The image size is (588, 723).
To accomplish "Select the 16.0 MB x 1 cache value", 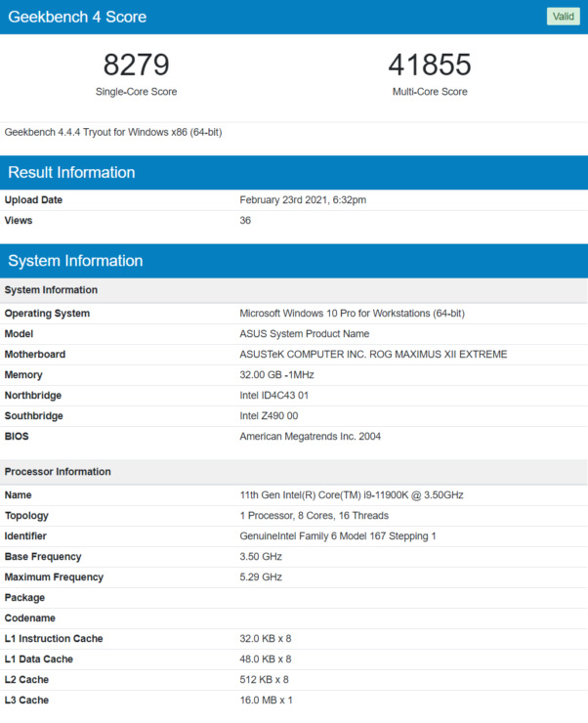I will pos(266,701).
